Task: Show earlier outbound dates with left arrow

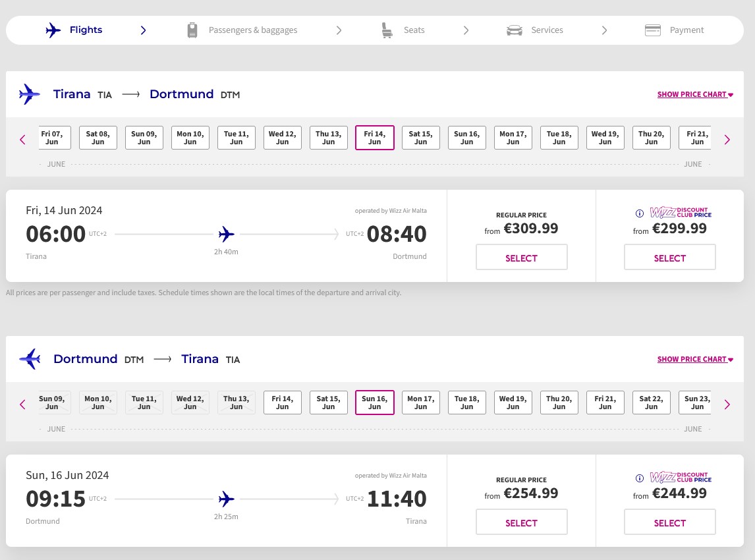Action: 22,140
